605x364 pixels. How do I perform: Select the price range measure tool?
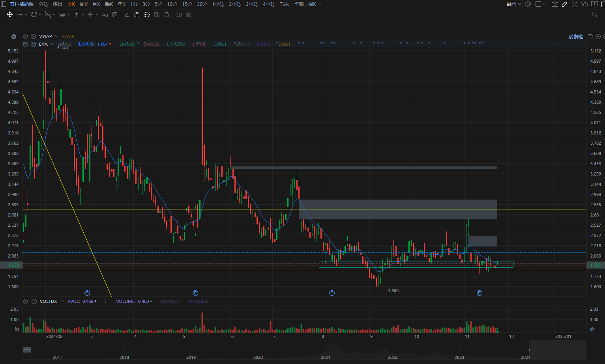point(77,15)
